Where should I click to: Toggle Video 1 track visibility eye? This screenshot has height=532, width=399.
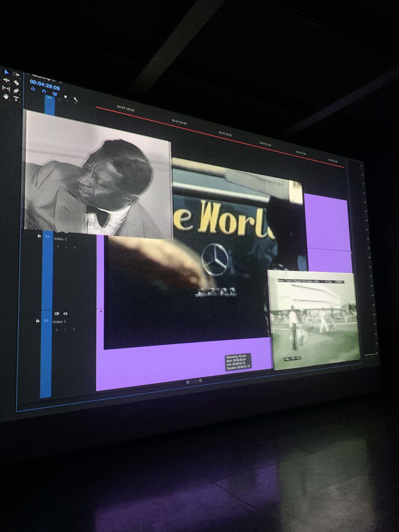tap(65, 314)
